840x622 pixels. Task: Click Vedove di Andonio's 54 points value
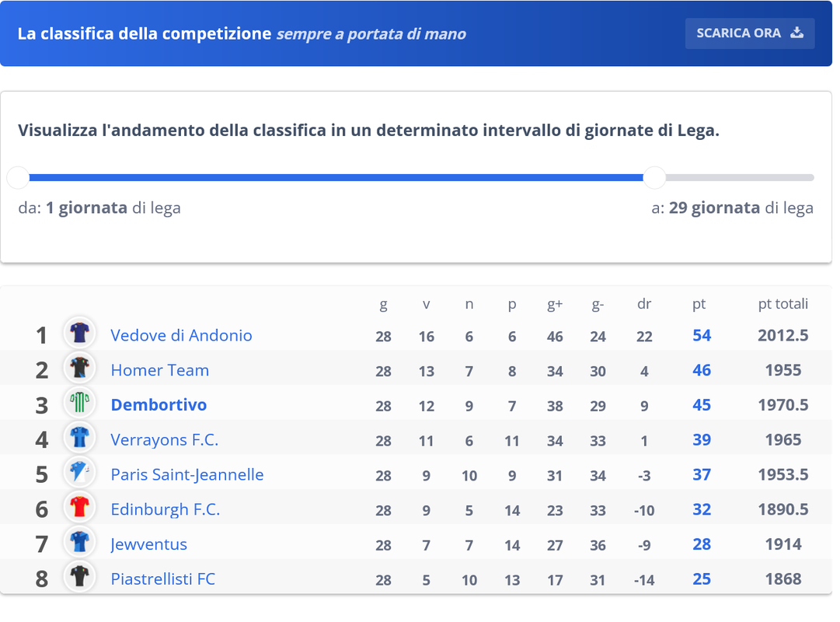click(x=702, y=336)
